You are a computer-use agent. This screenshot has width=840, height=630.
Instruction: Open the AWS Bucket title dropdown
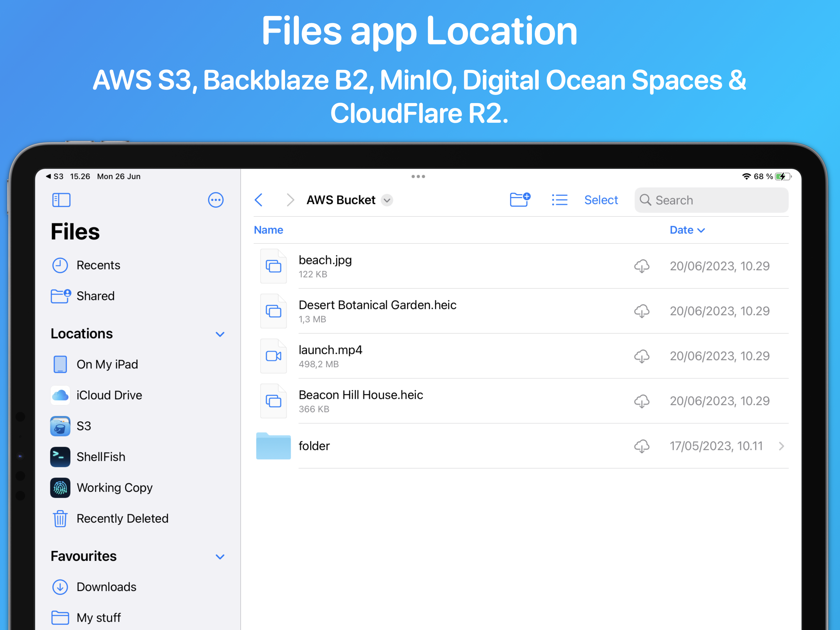click(x=387, y=200)
